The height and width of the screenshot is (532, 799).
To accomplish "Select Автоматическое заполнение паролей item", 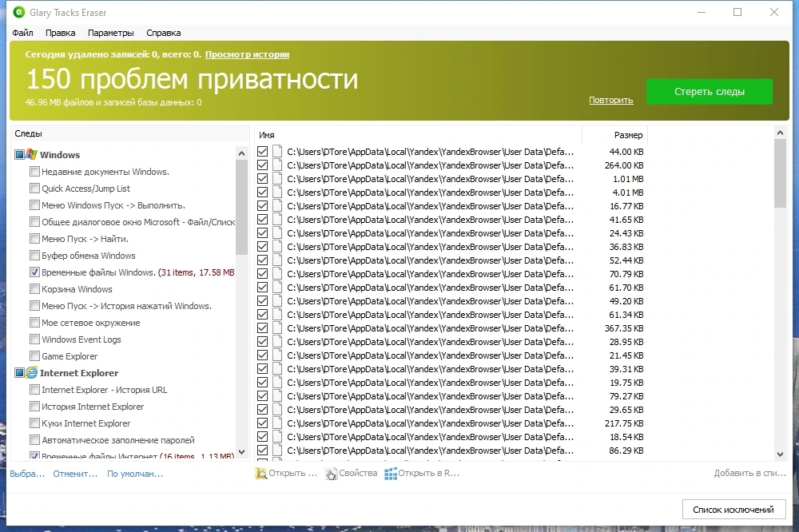I will point(118,440).
